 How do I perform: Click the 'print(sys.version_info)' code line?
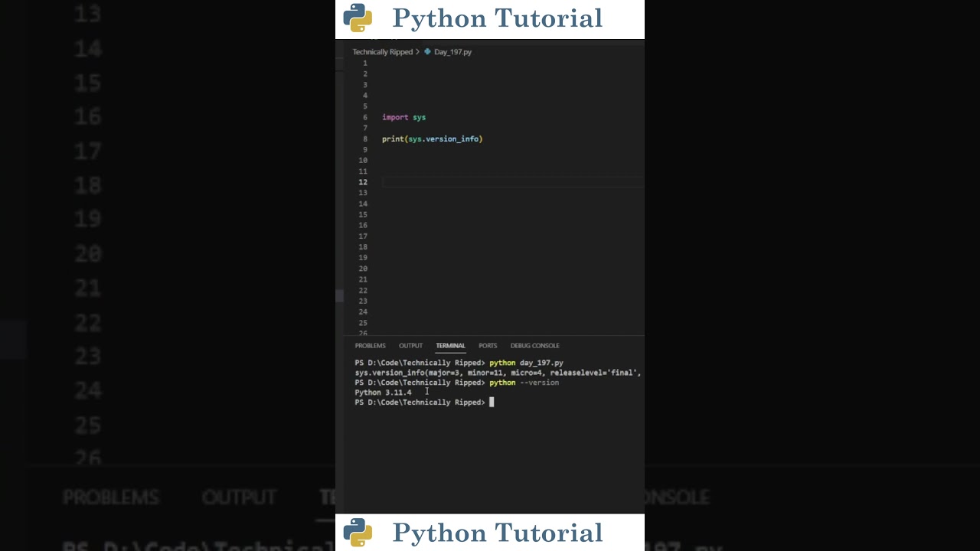(432, 139)
